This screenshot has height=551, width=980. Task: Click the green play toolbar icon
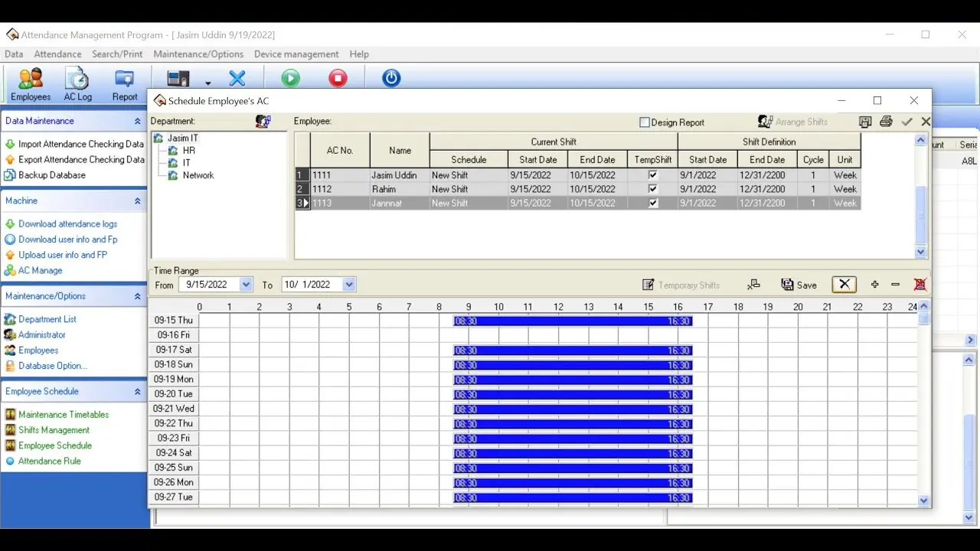point(291,78)
